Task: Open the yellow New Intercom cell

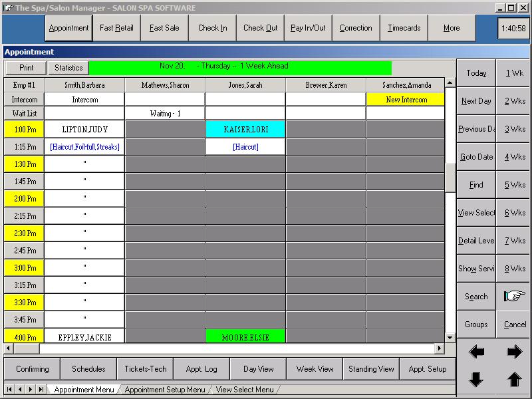Action: coord(405,100)
